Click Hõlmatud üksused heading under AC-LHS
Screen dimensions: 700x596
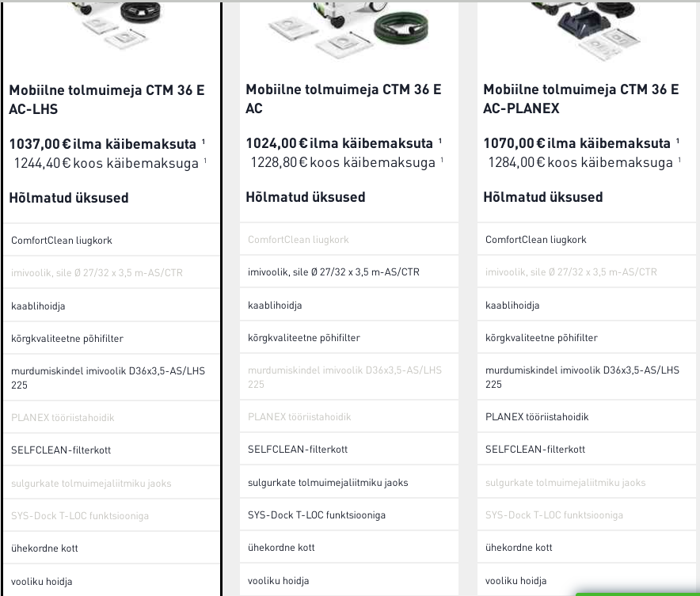69,198
